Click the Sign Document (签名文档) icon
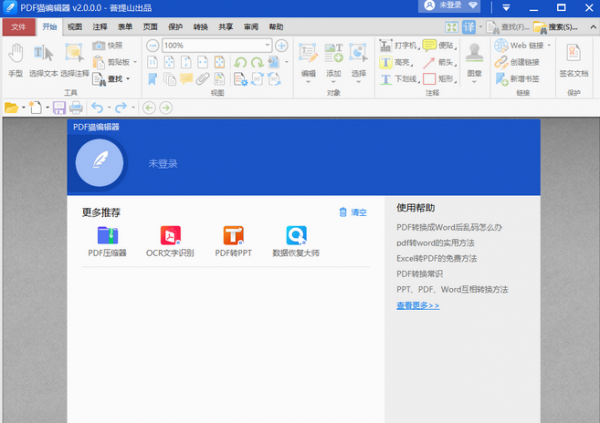This screenshot has height=423, width=600. pyautogui.click(x=574, y=60)
